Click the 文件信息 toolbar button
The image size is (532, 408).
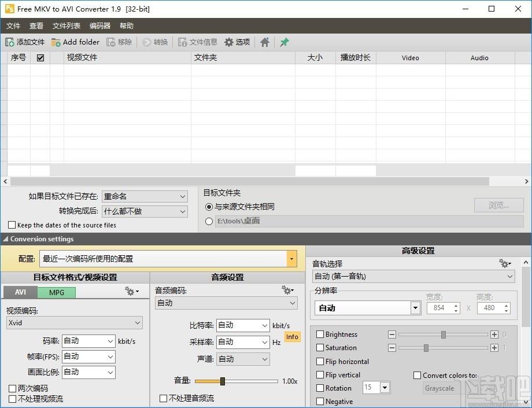point(198,42)
